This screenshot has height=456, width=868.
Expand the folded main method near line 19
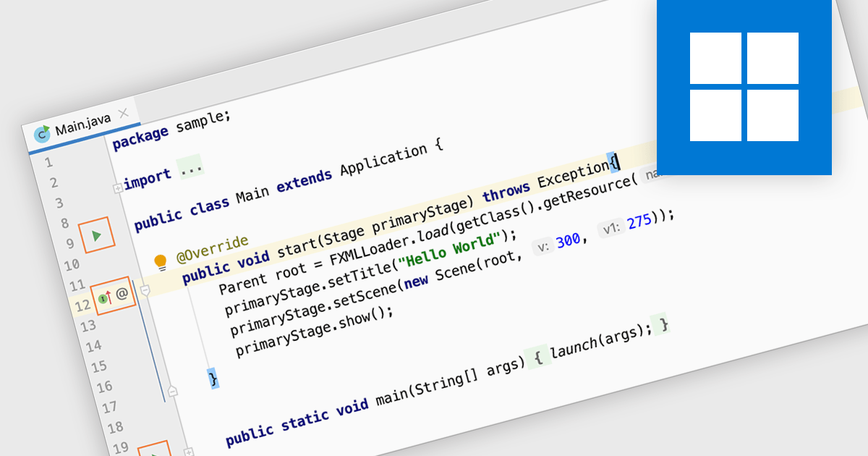(189, 452)
